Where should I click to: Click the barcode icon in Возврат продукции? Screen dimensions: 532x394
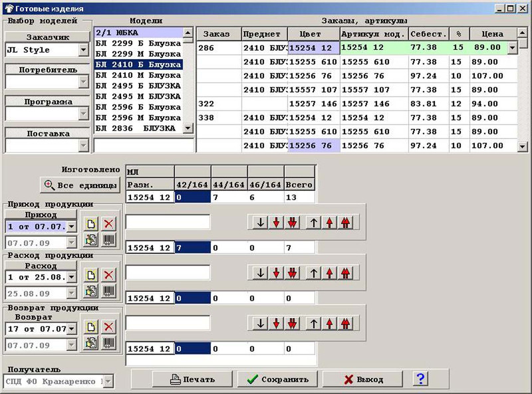click(x=108, y=343)
